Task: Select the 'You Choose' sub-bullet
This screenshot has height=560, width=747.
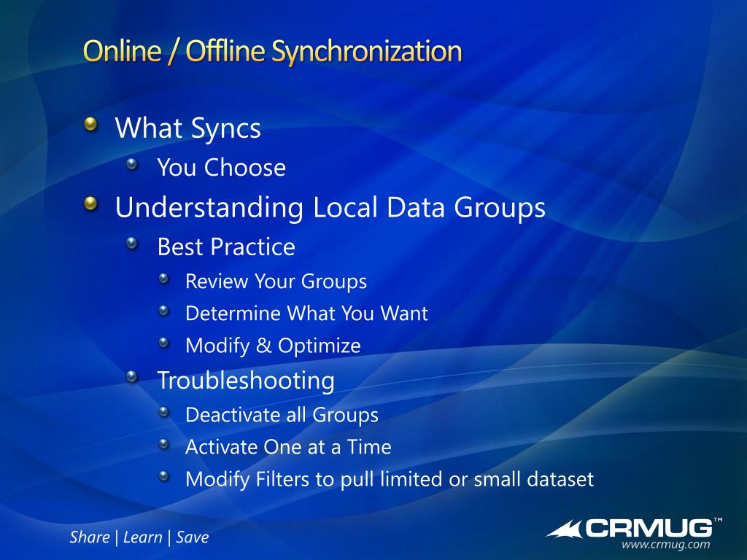Action: [x=222, y=168]
